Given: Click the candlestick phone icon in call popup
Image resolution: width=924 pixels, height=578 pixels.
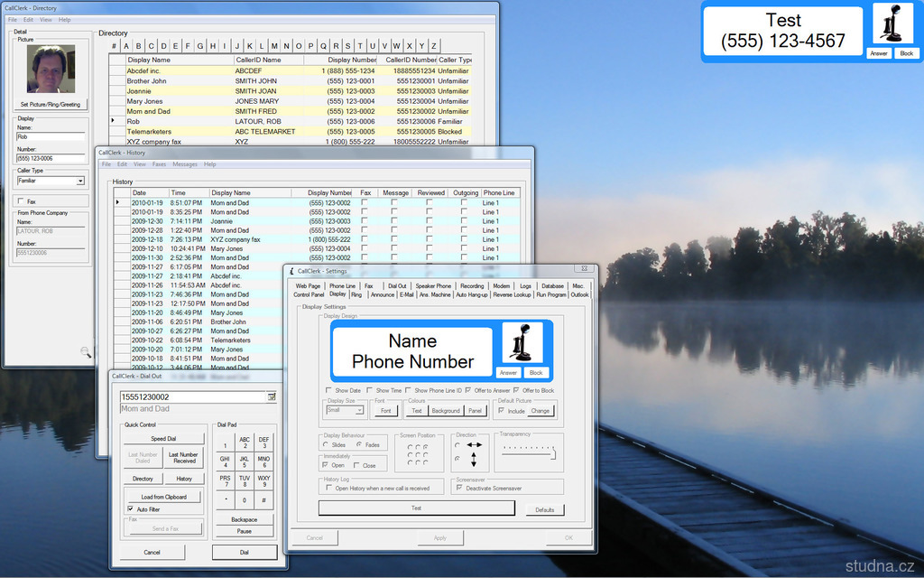Looking at the screenshot, I should [893, 24].
